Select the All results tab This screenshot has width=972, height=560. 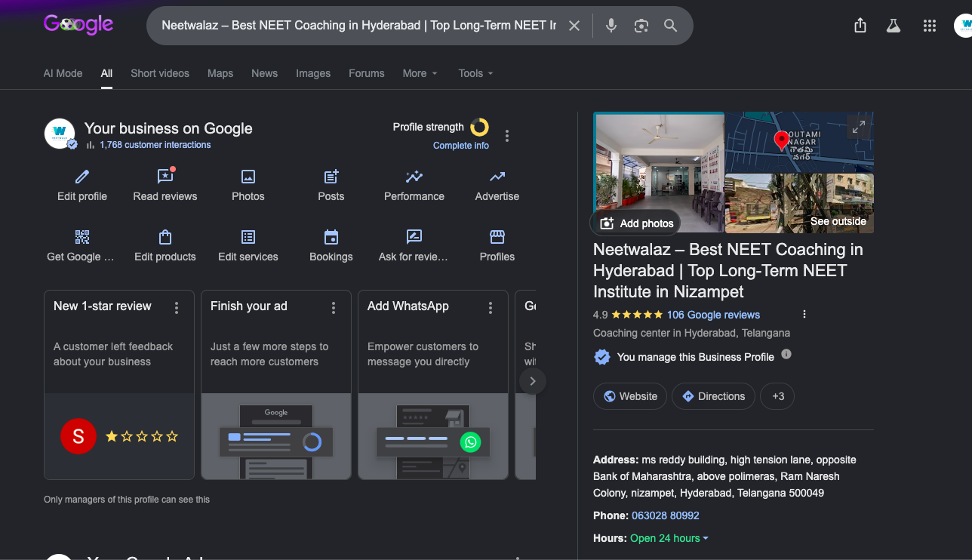coord(106,73)
